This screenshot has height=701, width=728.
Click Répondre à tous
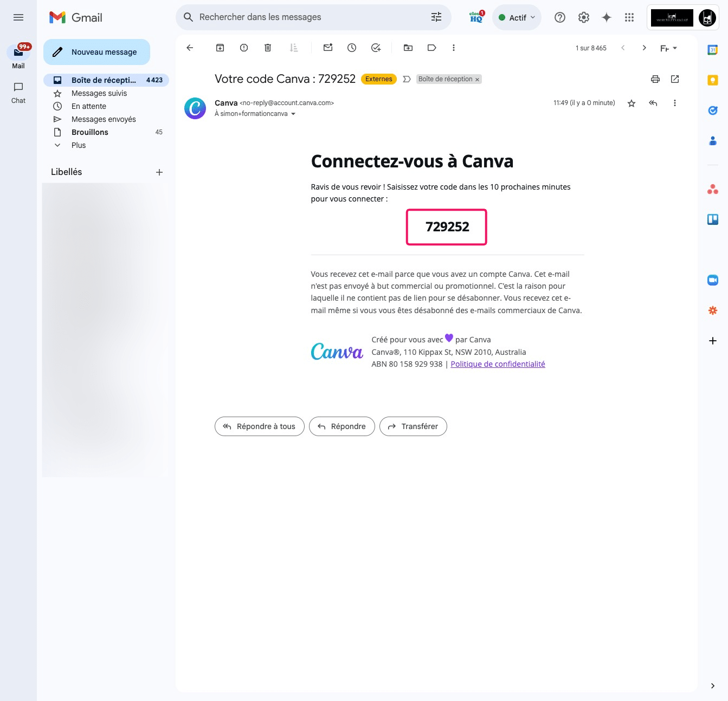coord(259,426)
